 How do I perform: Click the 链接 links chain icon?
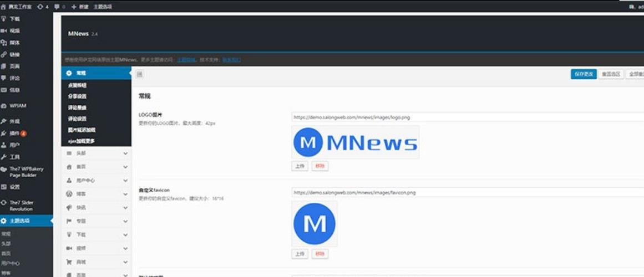click(4, 54)
